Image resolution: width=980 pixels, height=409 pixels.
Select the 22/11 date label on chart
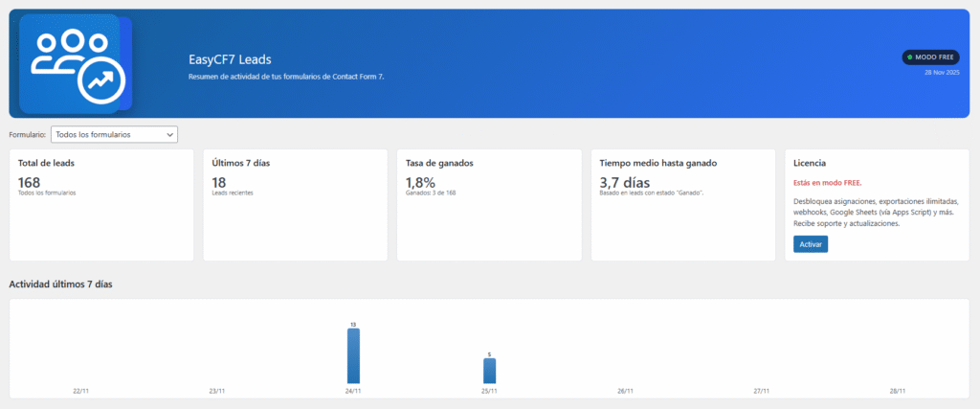point(80,391)
